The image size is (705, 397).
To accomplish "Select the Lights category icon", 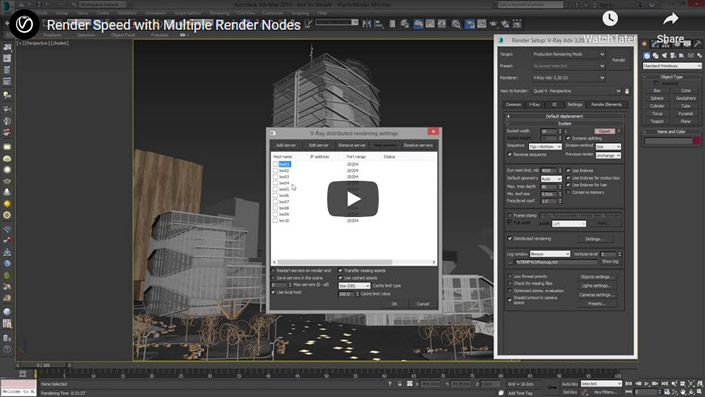I will click(664, 55).
